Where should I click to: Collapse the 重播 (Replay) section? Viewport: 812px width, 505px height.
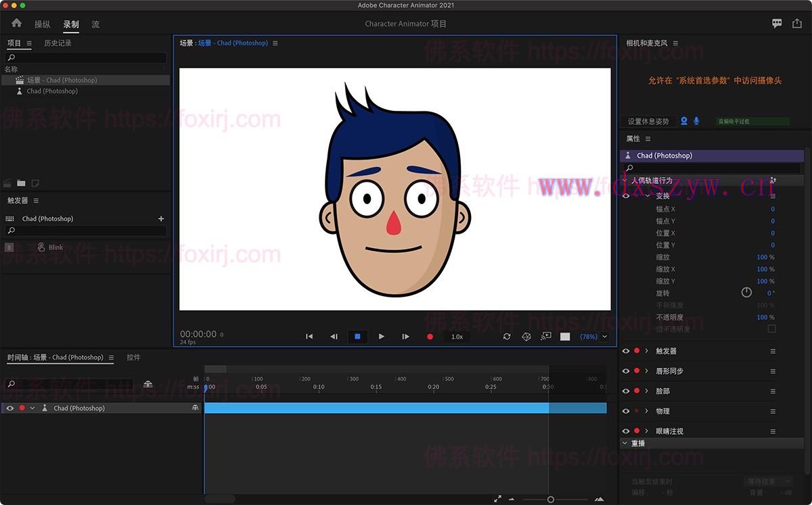625,443
